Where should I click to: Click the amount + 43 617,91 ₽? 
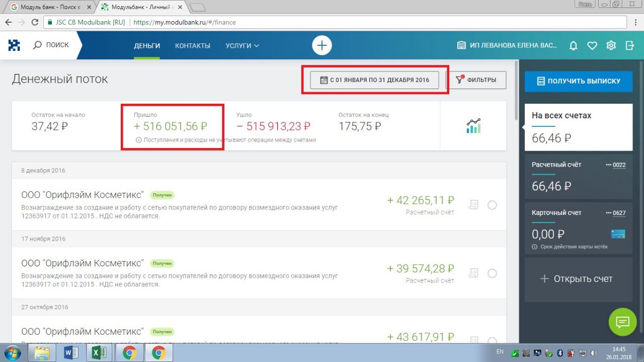[x=421, y=337]
